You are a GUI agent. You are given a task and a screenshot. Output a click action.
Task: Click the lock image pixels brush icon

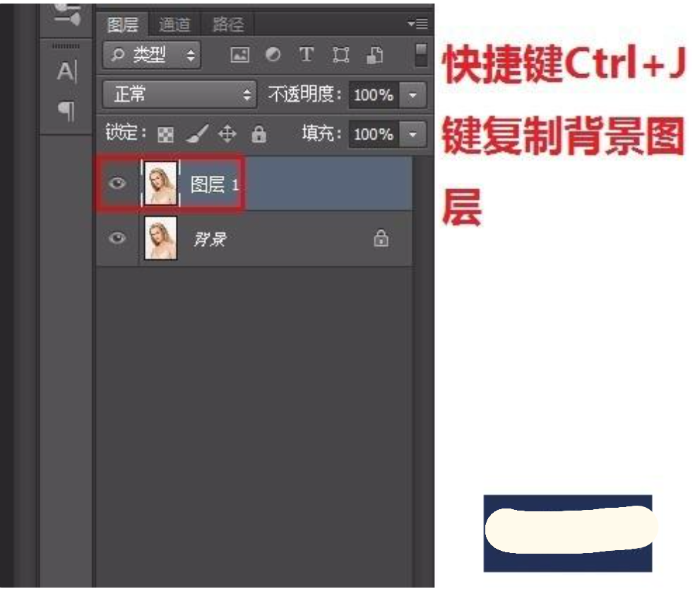click(196, 133)
